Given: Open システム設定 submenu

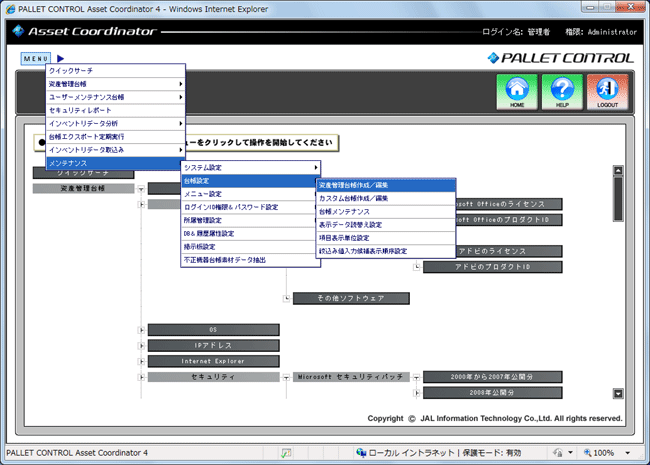Looking at the screenshot, I should pos(250,167).
